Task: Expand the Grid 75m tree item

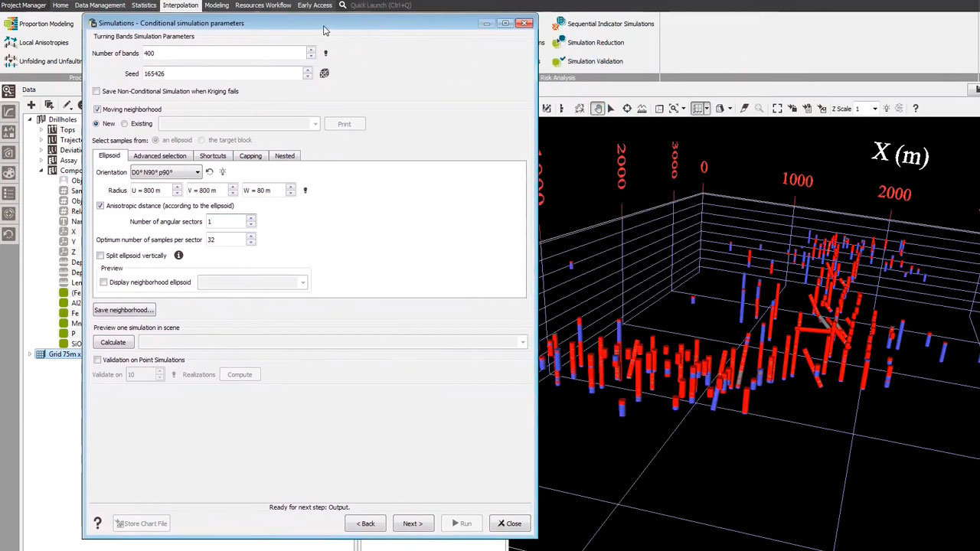Action: [30, 354]
